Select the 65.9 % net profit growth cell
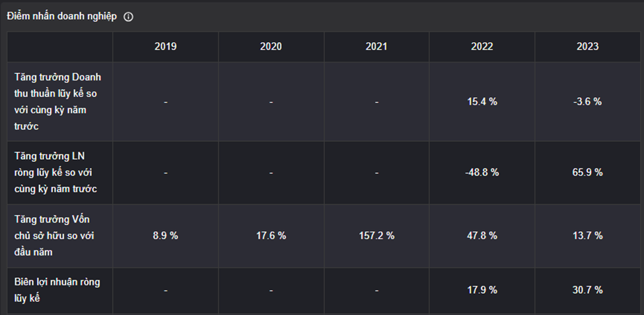 click(588, 173)
